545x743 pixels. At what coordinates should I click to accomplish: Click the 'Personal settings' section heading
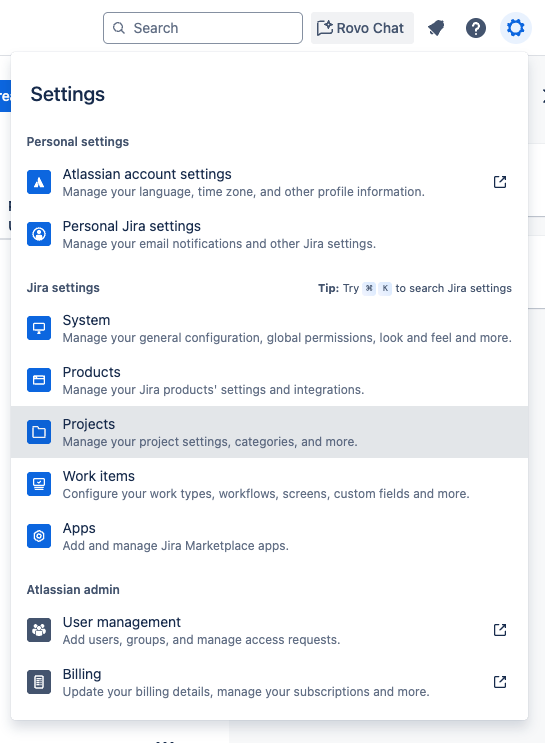click(x=78, y=142)
